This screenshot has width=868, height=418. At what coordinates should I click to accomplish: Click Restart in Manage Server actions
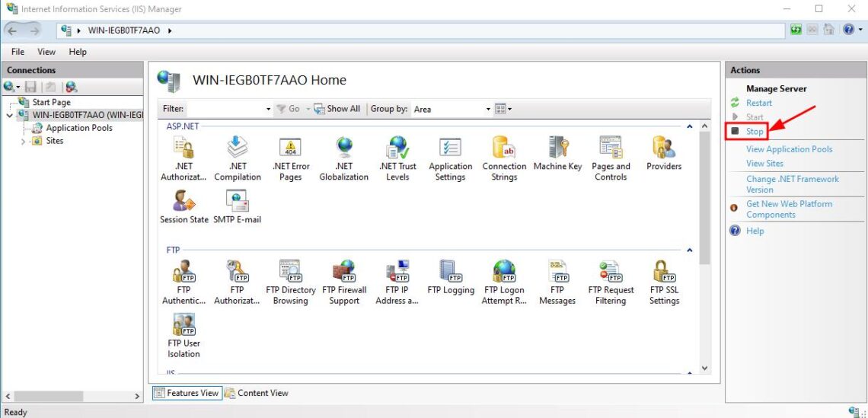point(758,103)
